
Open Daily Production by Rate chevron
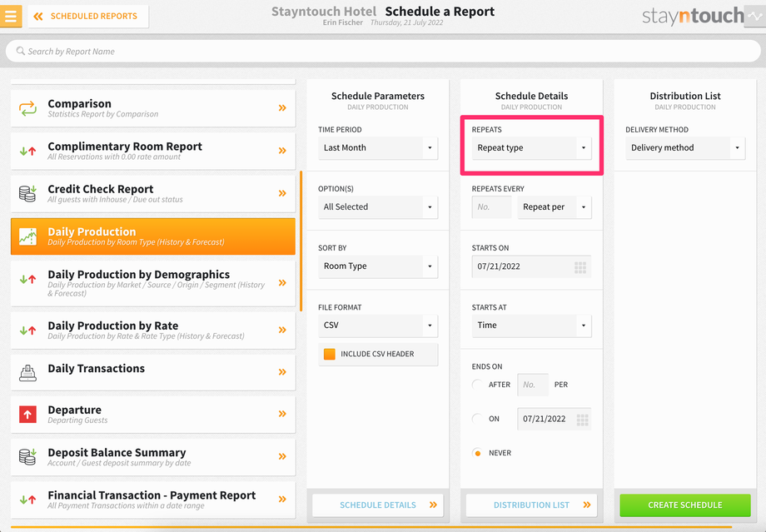pos(282,330)
